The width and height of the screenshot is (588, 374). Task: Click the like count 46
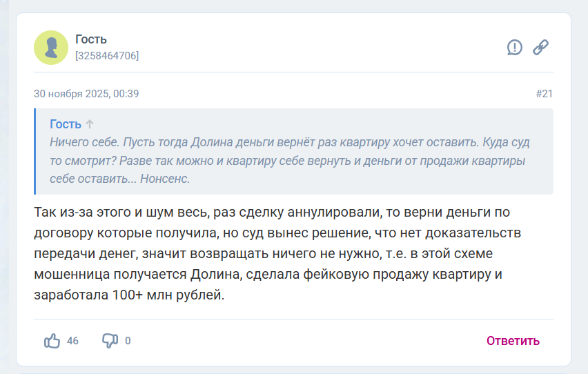click(x=72, y=341)
